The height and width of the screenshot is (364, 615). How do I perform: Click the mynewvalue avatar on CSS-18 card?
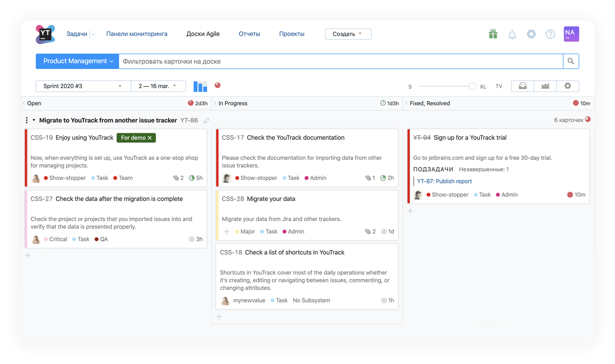click(225, 301)
